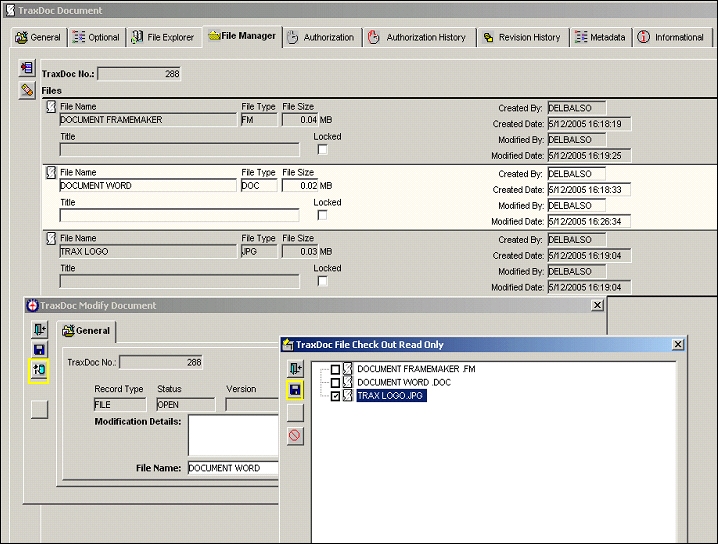This screenshot has height=544, width=718.
Task: Open the General tab in TraxDoc Document
Action: tap(38, 37)
